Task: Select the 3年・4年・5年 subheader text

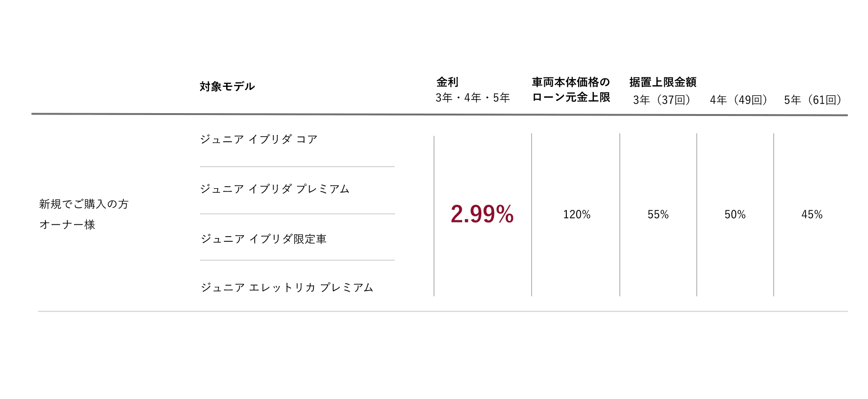Action: pos(472,98)
